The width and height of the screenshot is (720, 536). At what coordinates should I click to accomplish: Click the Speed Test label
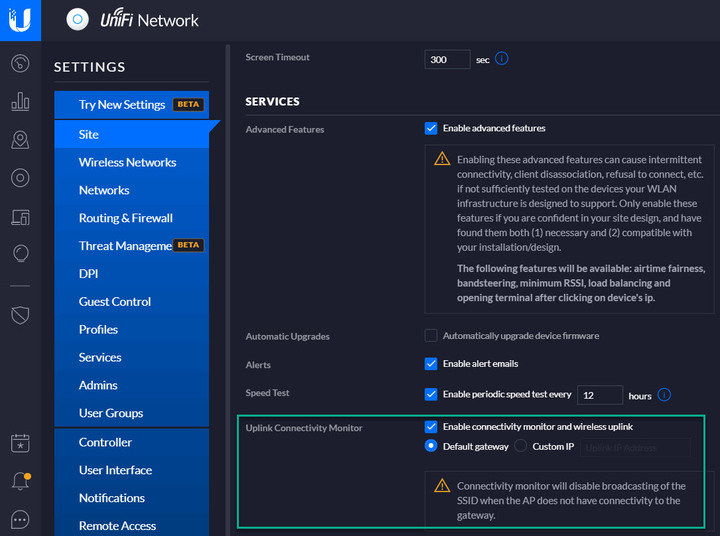coord(267,393)
